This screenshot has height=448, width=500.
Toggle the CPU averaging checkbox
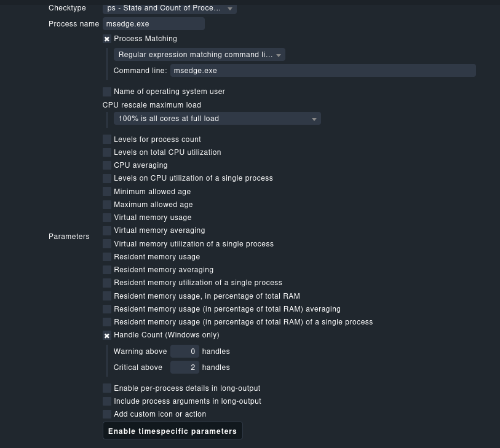[107, 165]
